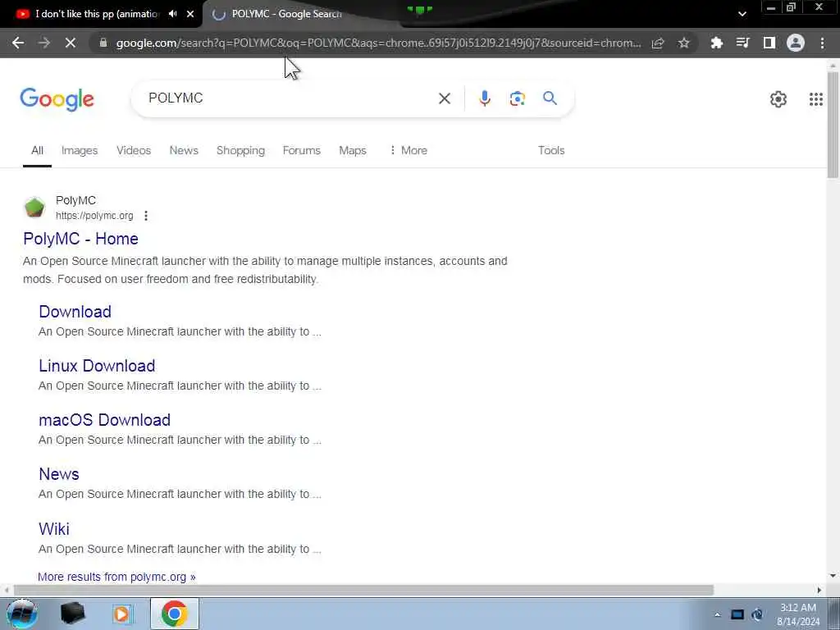Image resolution: width=840 pixels, height=630 pixels.
Task: Go to the Google logo homepage
Action: pyautogui.click(x=57, y=99)
